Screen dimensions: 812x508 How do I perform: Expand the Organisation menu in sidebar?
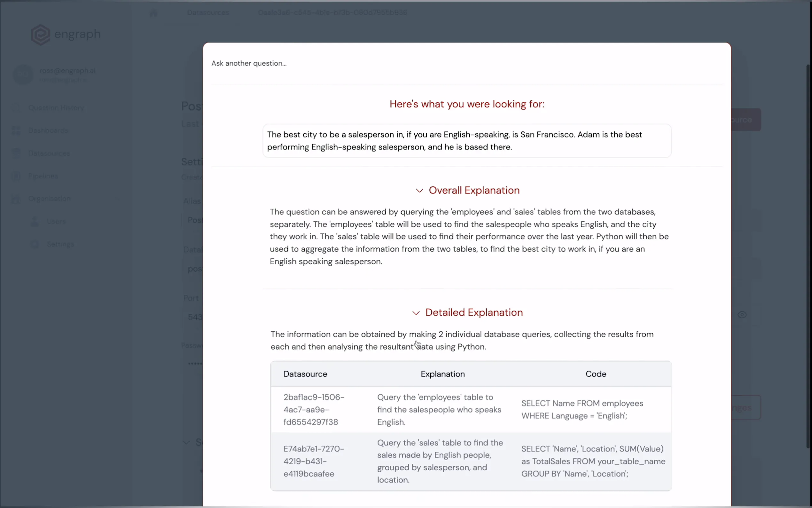point(49,199)
